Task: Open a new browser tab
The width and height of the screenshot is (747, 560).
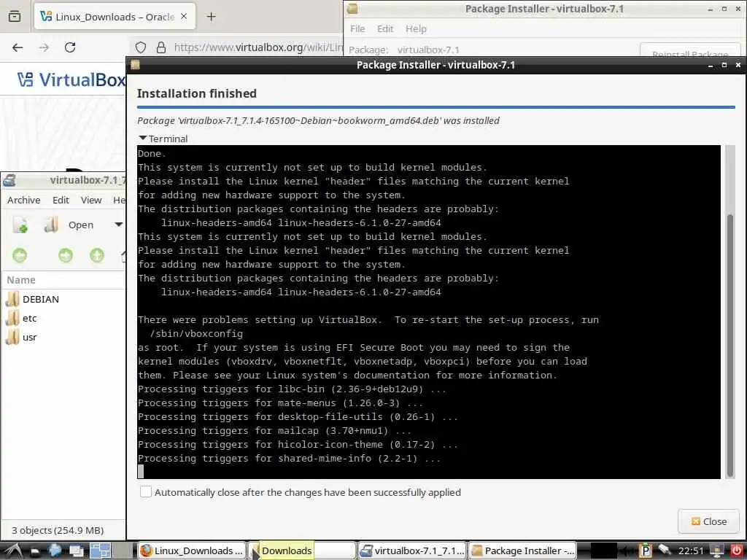Action: (211, 17)
